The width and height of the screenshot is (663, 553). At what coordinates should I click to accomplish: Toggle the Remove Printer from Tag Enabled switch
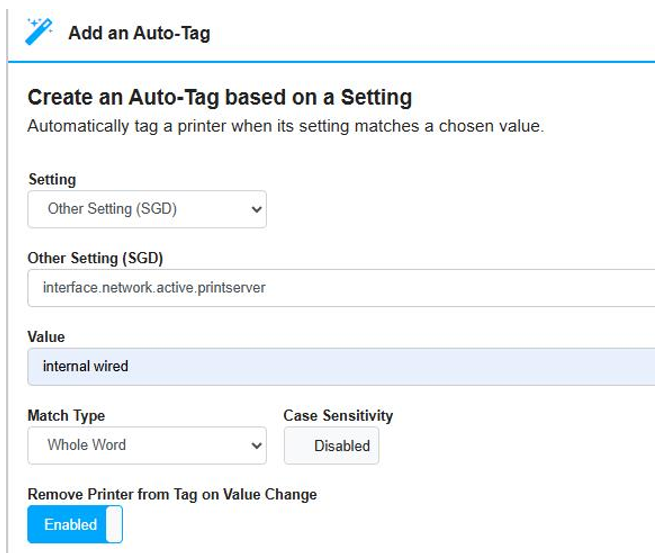pyautogui.click(x=75, y=524)
